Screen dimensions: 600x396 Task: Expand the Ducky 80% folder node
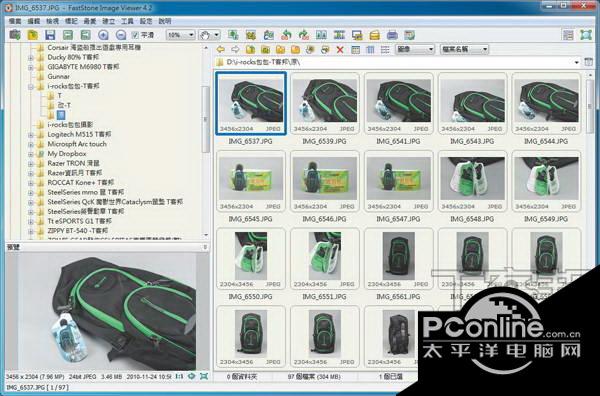(31, 57)
